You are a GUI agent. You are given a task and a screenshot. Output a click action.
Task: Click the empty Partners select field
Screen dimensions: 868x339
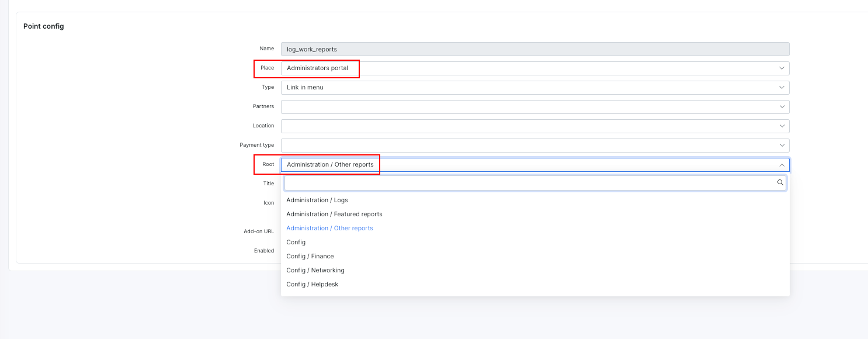coord(535,107)
